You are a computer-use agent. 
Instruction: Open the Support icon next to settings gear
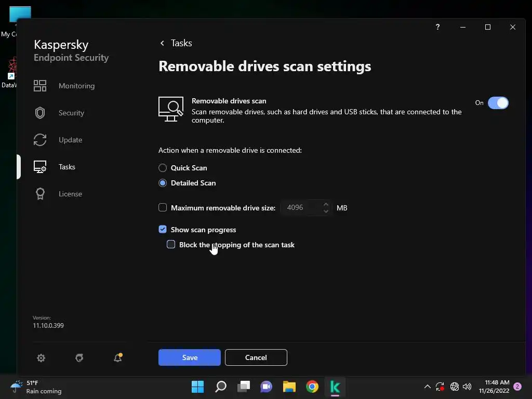coord(79,358)
